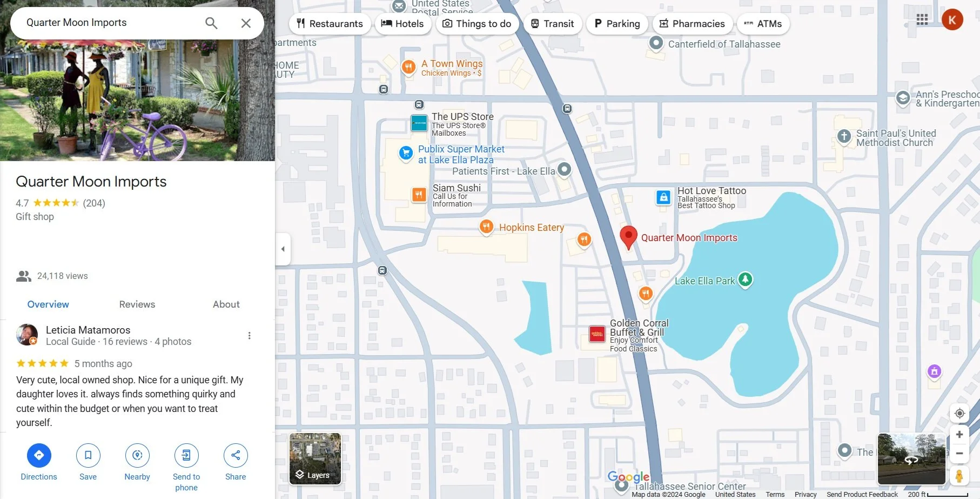This screenshot has height=499, width=980.
Task: Click The UPS Store map marker
Action: [419, 123]
